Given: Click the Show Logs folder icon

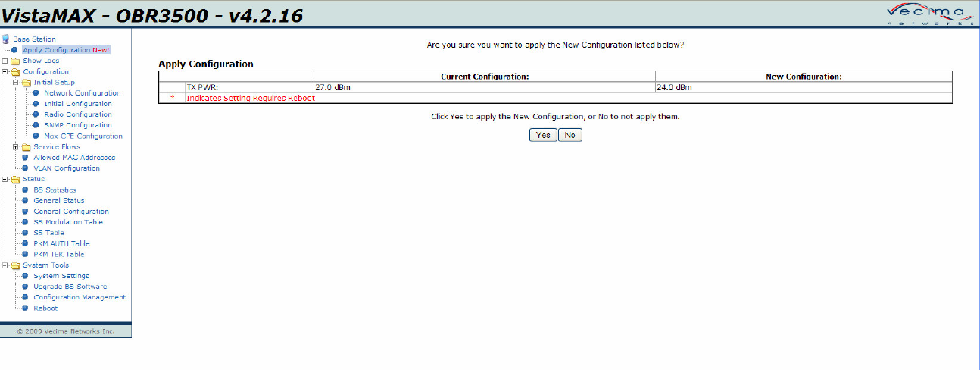Looking at the screenshot, I should coord(15,61).
